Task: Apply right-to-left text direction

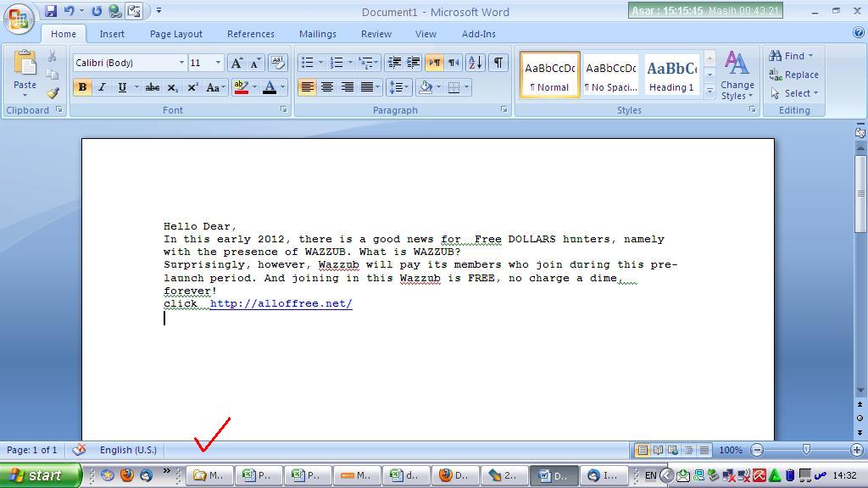Action: pos(454,63)
